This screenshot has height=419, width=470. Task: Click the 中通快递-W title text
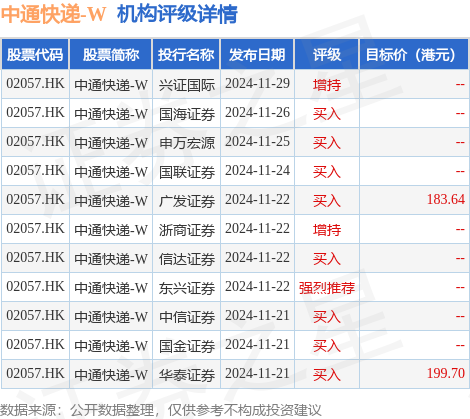53,14
